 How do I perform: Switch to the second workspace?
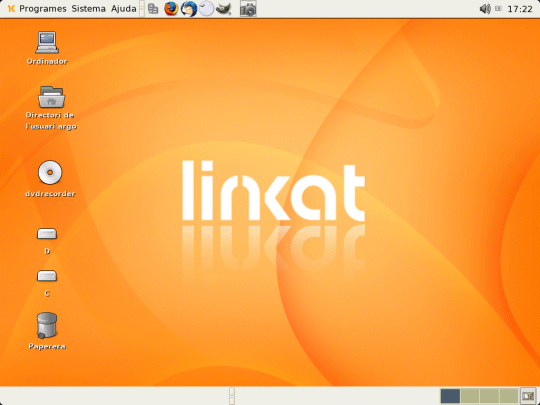(x=470, y=396)
